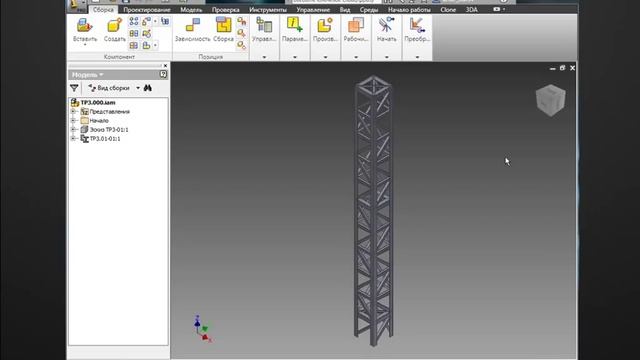Click the Произв... icon
Image resolution: width=640 pixels, height=360 pixels.
click(325, 25)
